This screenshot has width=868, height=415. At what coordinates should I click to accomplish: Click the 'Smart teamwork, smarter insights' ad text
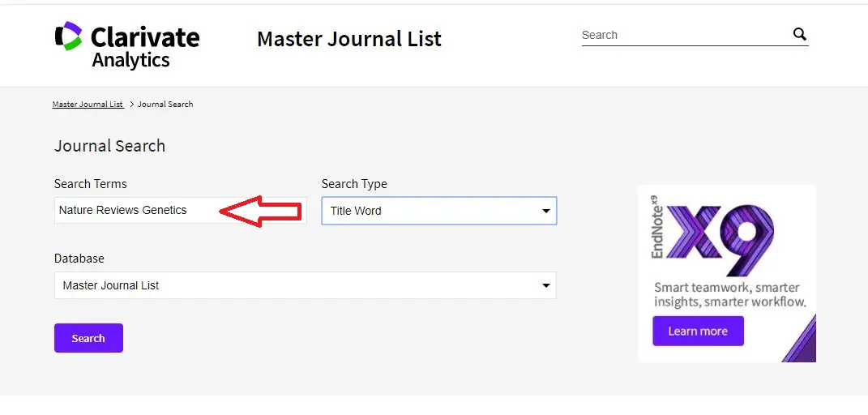tap(729, 294)
